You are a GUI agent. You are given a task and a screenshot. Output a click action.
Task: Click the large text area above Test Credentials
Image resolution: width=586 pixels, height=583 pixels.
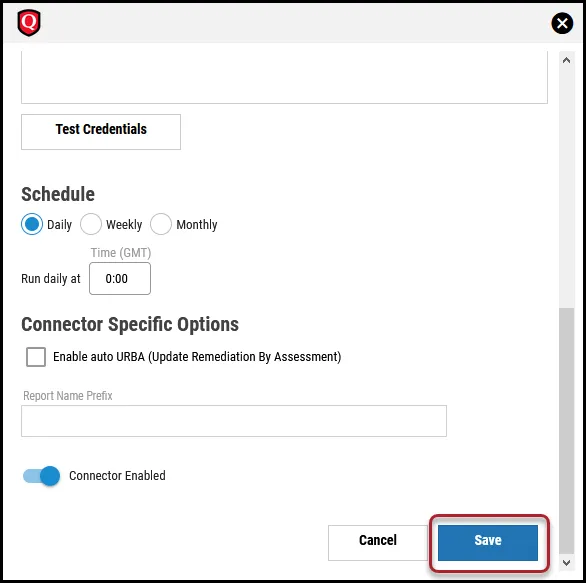284,77
